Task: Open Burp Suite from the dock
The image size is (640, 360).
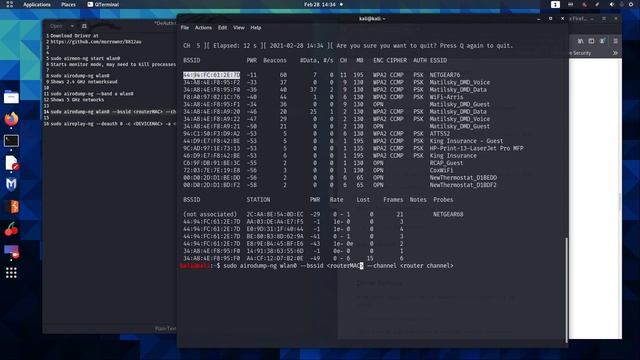Action: pyautogui.click(x=11, y=207)
